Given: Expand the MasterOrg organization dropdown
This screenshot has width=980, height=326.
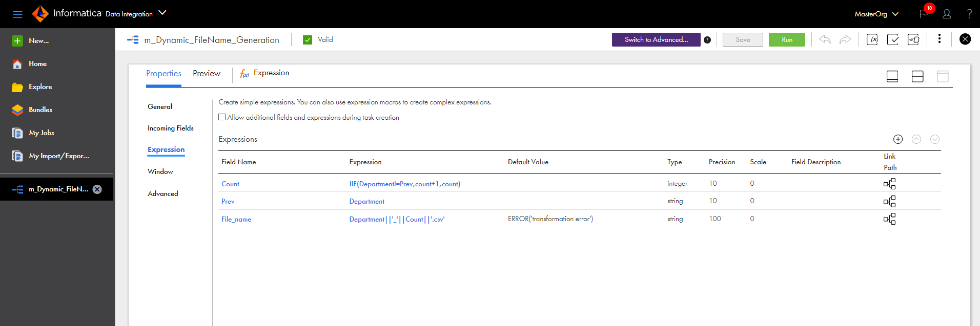Looking at the screenshot, I should (x=876, y=14).
